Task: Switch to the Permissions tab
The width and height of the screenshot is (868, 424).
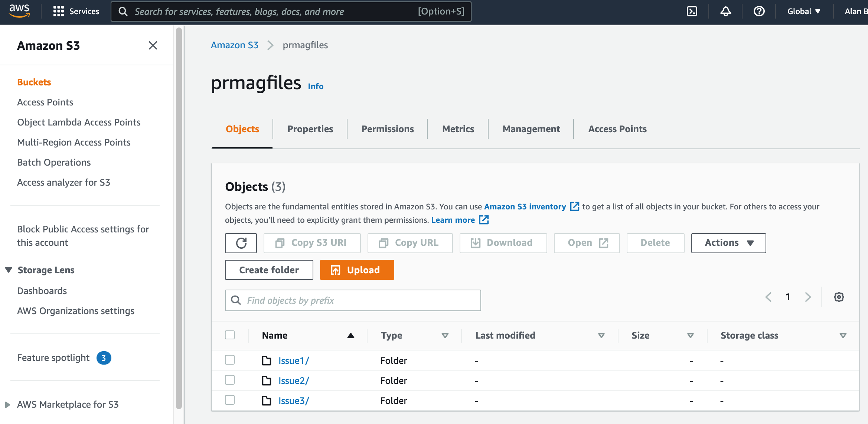Action: point(387,129)
